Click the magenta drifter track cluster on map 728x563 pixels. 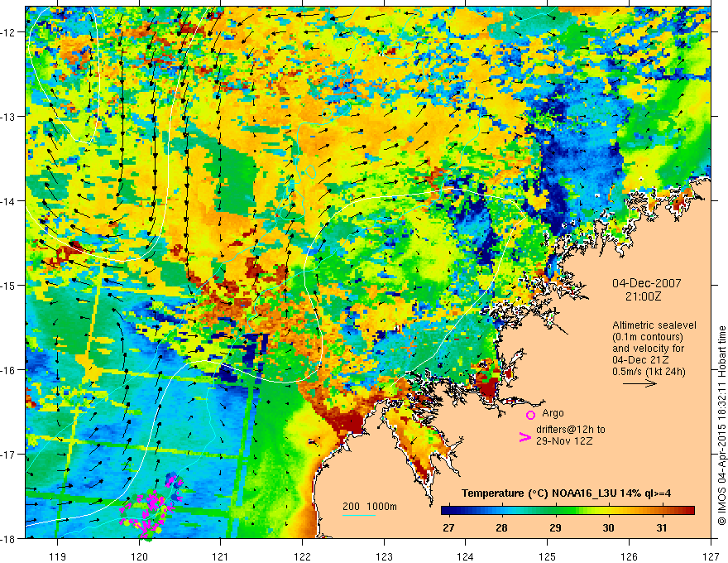pos(151,505)
